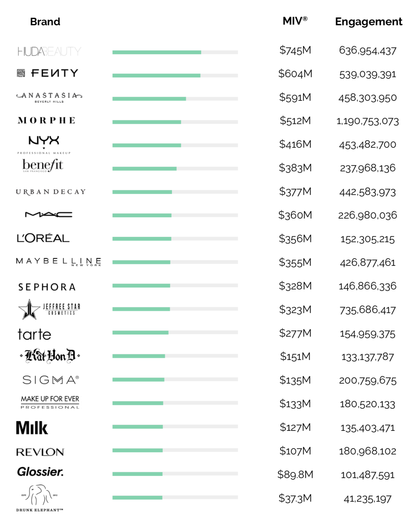Click the Sephora brand logo
This screenshot has height=519, width=420.
click(47, 287)
